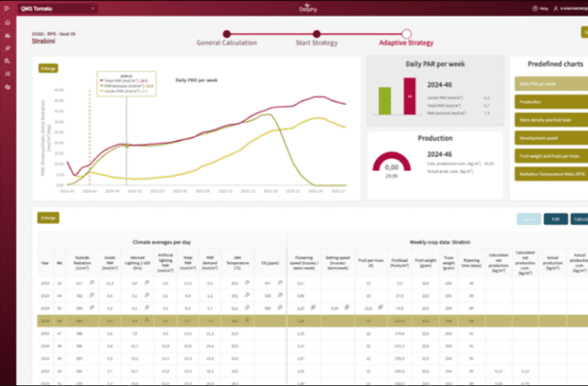Expand the sidebar with top arrow icon
Screen dimensions: 588x386
pyautogui.click(x=8, y=8)
